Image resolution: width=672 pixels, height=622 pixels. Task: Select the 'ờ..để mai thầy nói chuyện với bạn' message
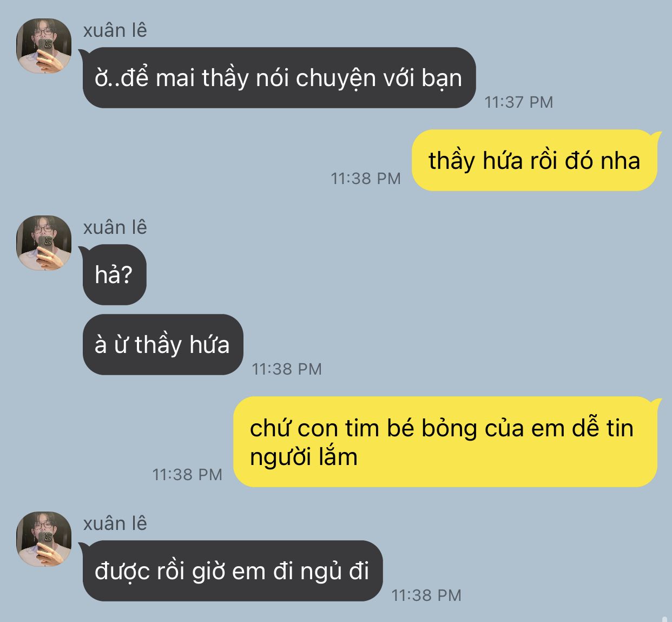(x=279, y=77)
